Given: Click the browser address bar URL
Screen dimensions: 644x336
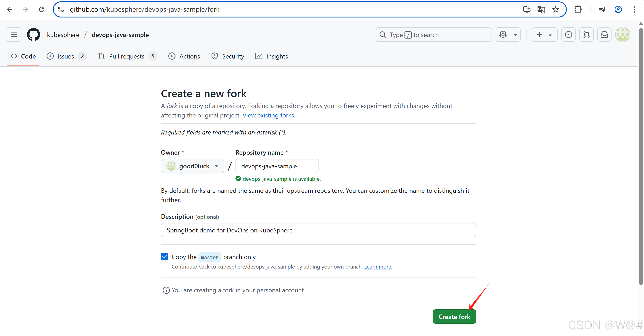Looking at the screenshot, I should (145, 9).
